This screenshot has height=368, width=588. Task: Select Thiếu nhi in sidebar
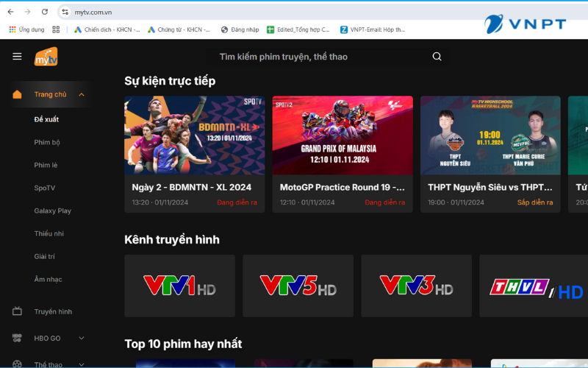click(x=49, y=233)
